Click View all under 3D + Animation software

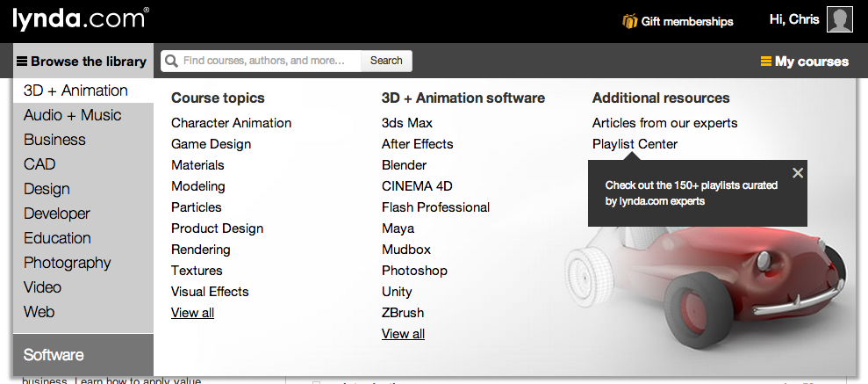tap(403, 334)
